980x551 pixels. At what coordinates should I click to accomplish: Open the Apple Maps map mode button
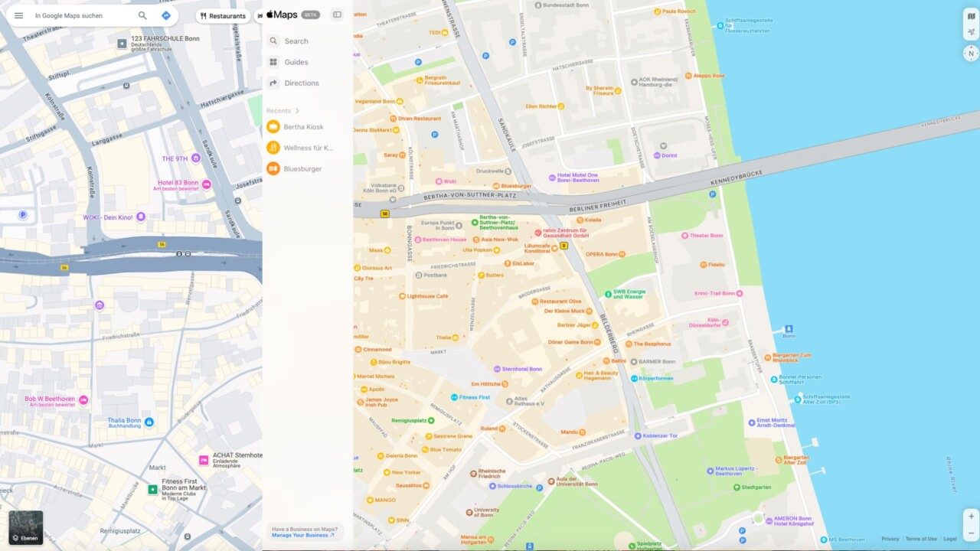[x=971, y=16]
